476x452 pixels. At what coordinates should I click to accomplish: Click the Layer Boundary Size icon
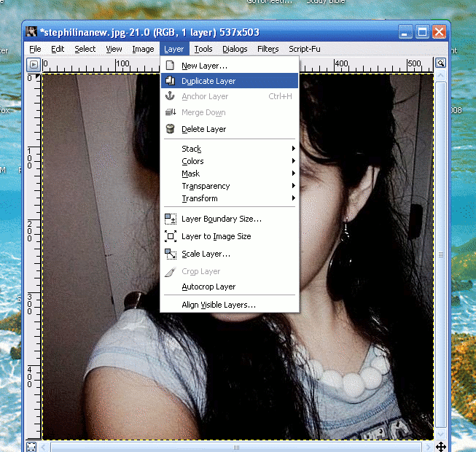pos(171,219)
